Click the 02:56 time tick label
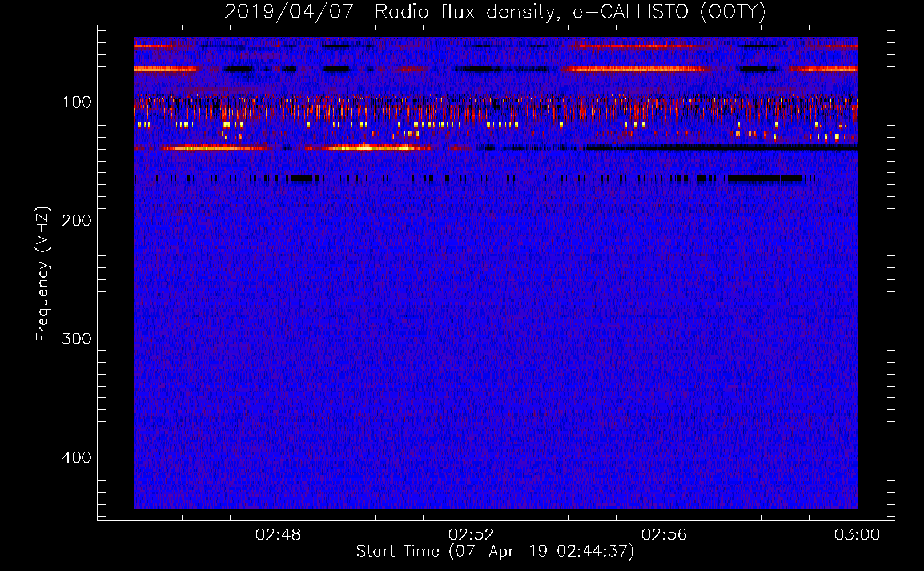This screenshot has height=571, width=924. coord(664,535)
